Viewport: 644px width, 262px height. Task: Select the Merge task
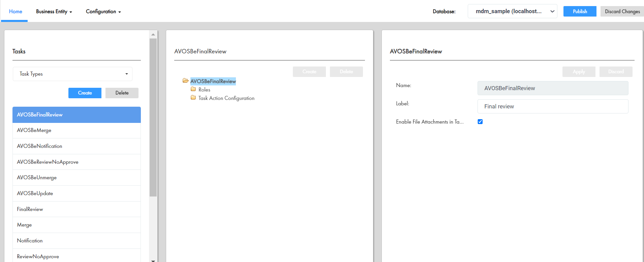pos(76,225)
